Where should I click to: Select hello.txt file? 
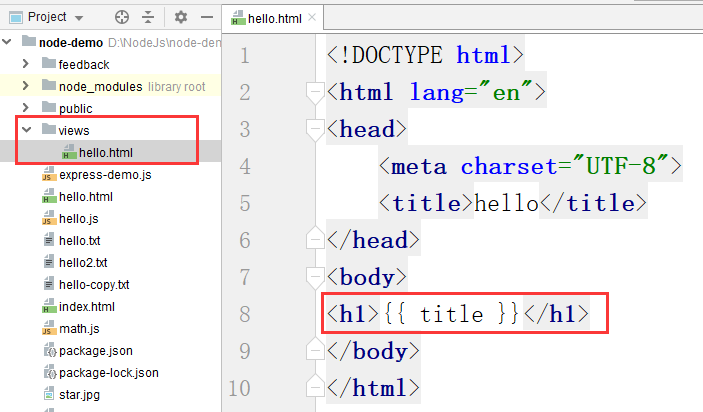click(79, 241)
